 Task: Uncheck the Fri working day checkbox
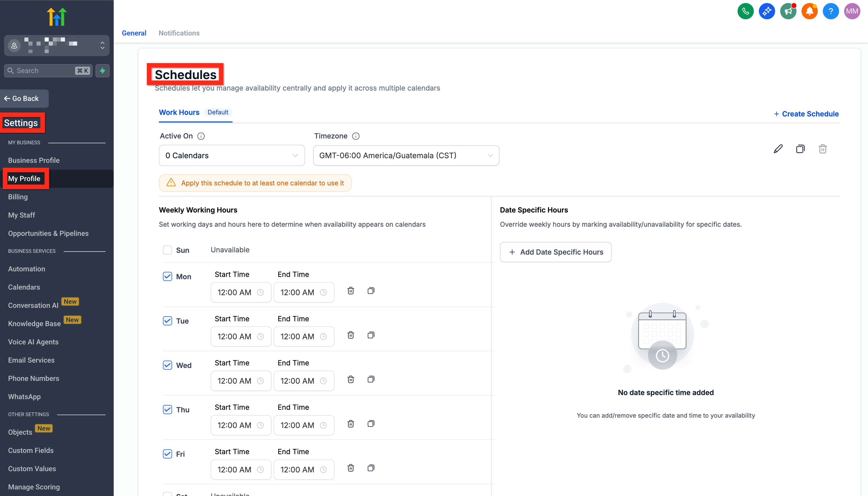(x=168, y=454)
